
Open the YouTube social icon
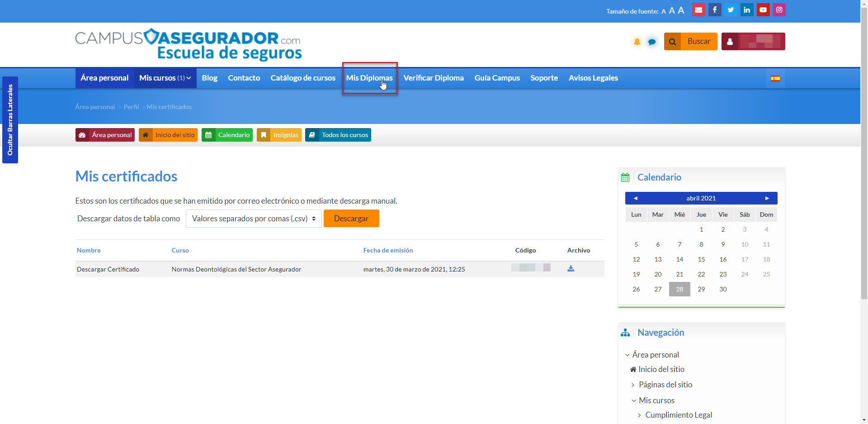click(x=763, y=10)
